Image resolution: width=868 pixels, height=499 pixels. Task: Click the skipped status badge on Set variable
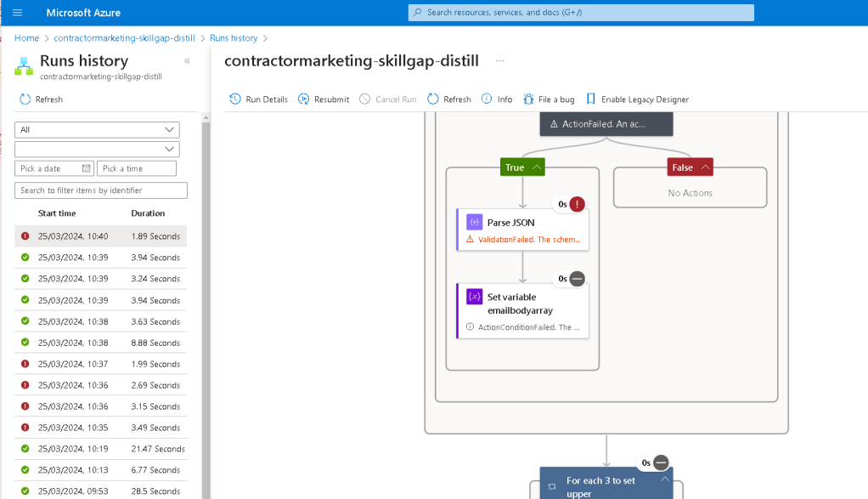point(577,279)
